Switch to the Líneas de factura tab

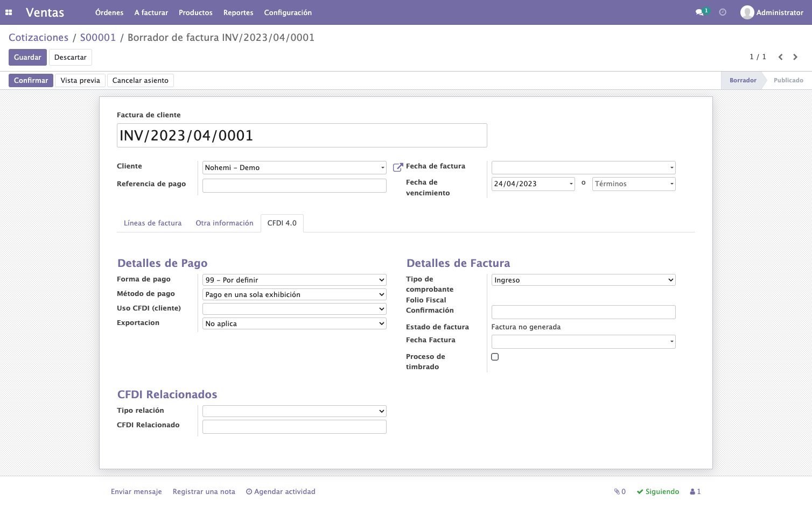(x=152, y=223)
